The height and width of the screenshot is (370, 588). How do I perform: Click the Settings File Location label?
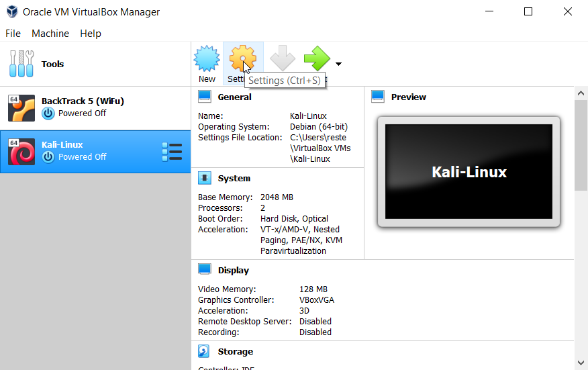240,138
